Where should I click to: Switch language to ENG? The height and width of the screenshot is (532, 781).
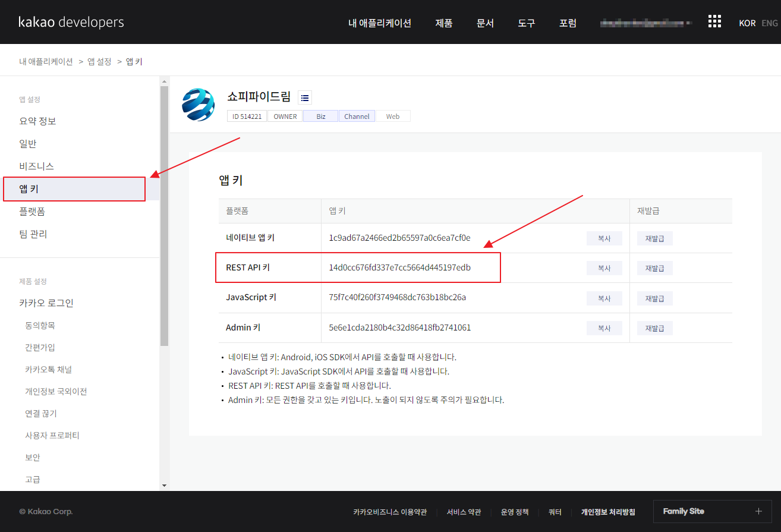click(770, 23)
